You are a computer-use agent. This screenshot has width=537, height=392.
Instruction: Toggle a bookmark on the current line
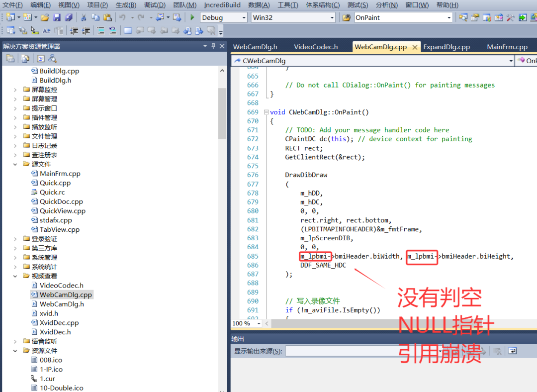[x=128, y=31]
